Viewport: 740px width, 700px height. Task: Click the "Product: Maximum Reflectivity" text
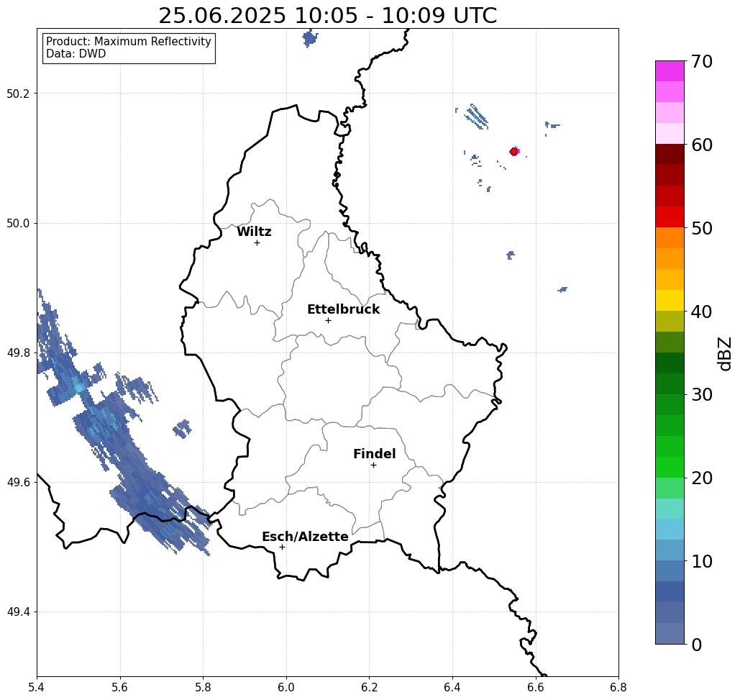[x=128, y=42]
